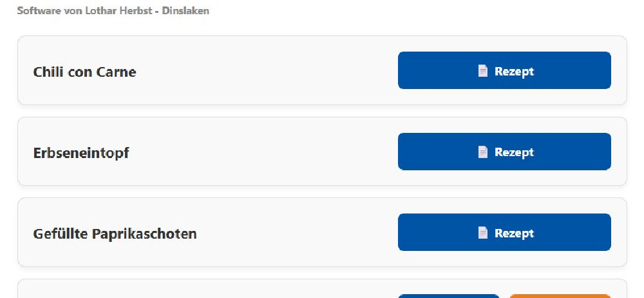The height and width of the screenshot is (298, 644).
Task: Click the document icon for Gefüllte Paprikaschoten
Action: point(482,233)
